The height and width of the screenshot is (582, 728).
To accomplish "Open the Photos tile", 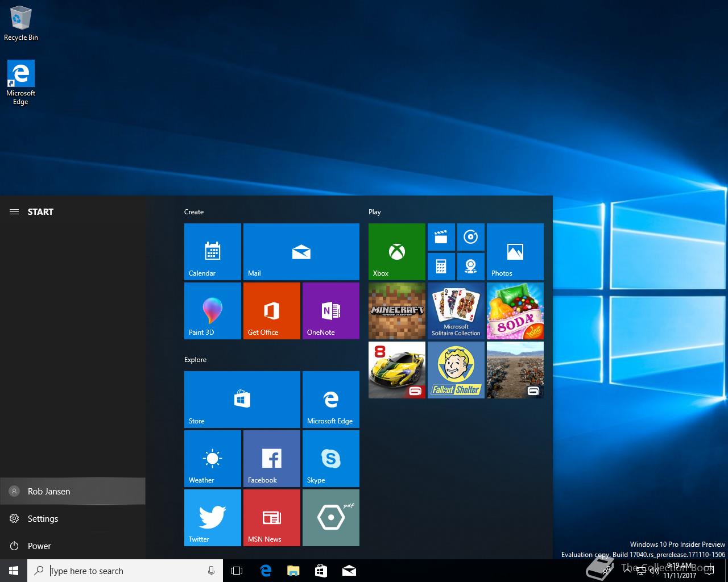I will [x=515, y=252].
